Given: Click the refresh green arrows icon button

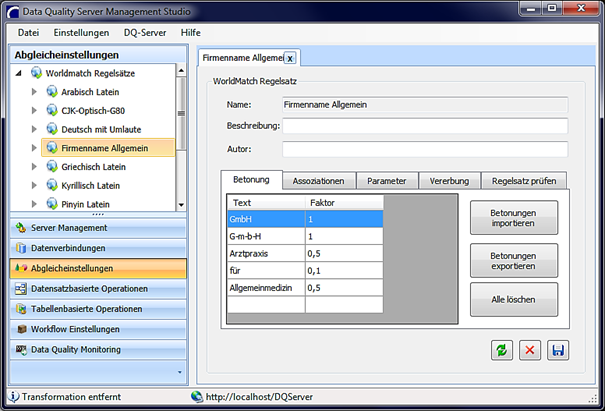Looking at the screenshot, I should point(502,350).
